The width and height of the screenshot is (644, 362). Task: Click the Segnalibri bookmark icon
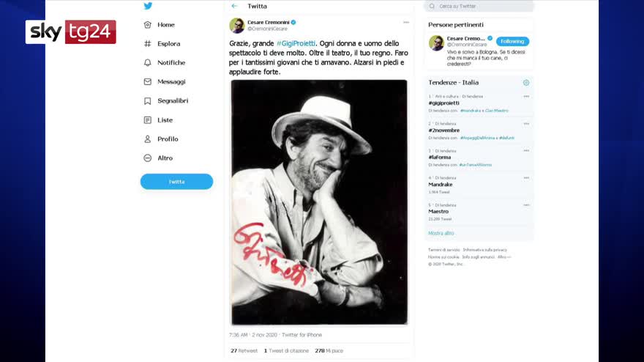tap(148, 101)
